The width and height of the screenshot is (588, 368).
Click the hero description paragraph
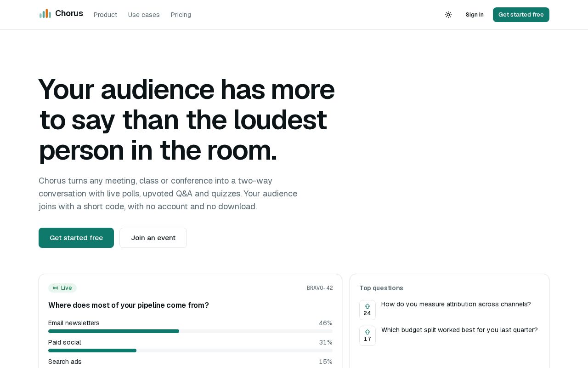coord(168,194)
